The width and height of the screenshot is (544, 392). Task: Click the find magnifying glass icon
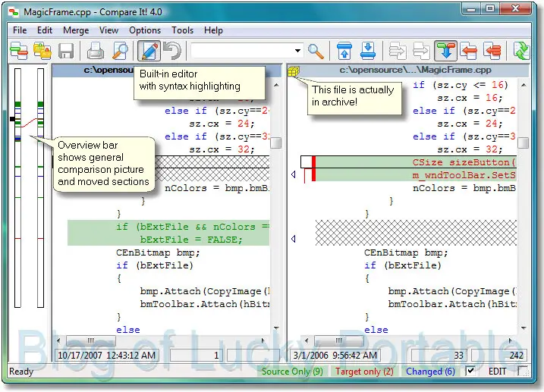[x=316, y=52]
